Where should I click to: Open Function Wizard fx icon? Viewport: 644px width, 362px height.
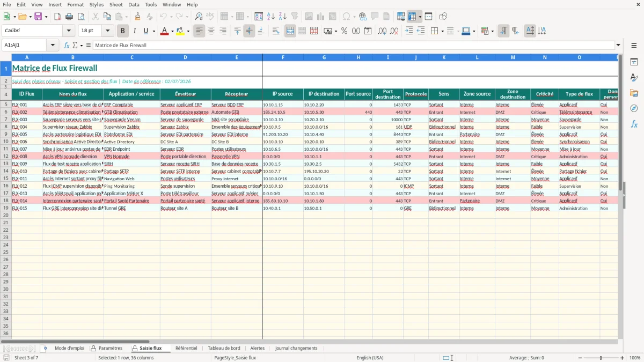tap(67, 45)
